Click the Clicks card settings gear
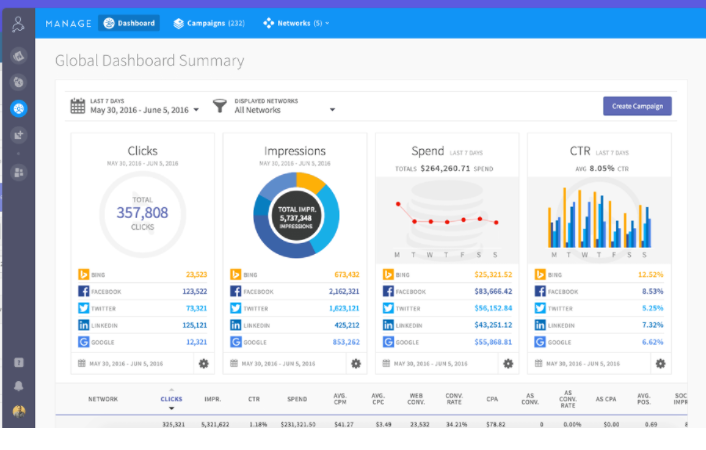 [x=203, y=363]
